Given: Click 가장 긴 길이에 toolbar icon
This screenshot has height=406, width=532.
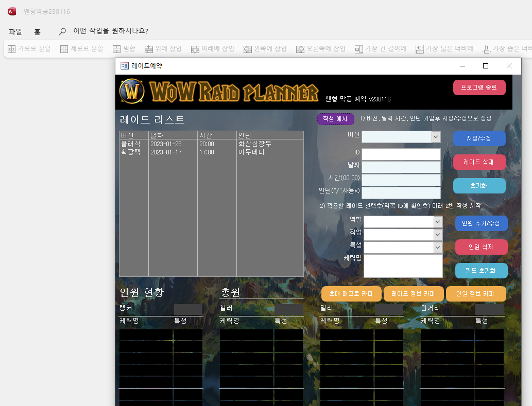Looking at the screenshot, I should click(x=359, y=49).
